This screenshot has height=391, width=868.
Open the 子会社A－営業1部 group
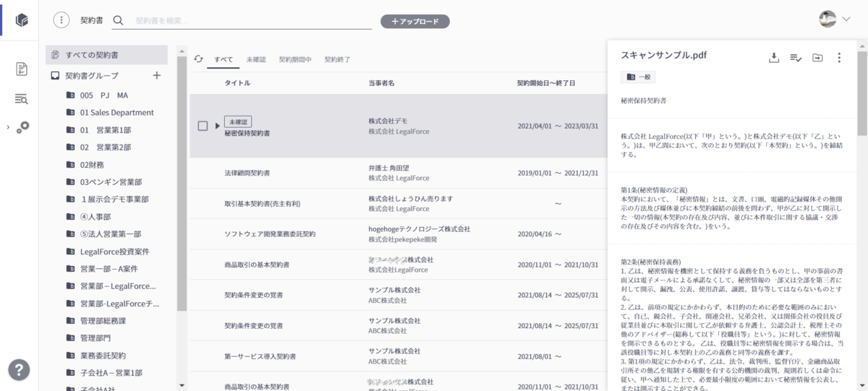click(111, 373)
